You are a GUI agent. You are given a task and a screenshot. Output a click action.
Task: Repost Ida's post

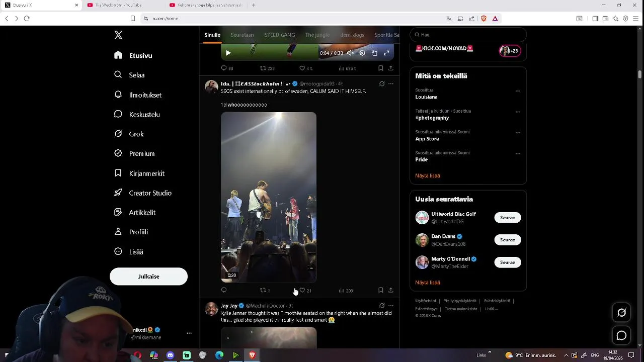(265, 290)
